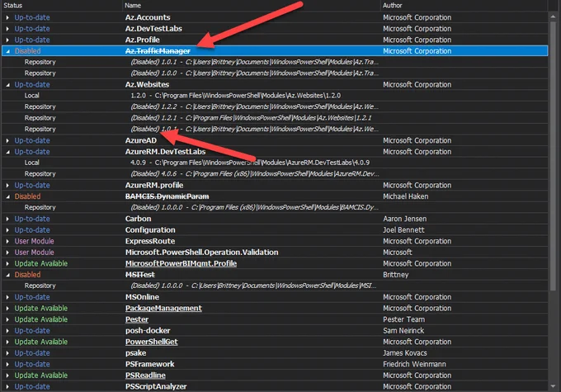Open the MicrosoftPowerBIMgmt.Profile link
561x392 pixels.
click(181, 263)
